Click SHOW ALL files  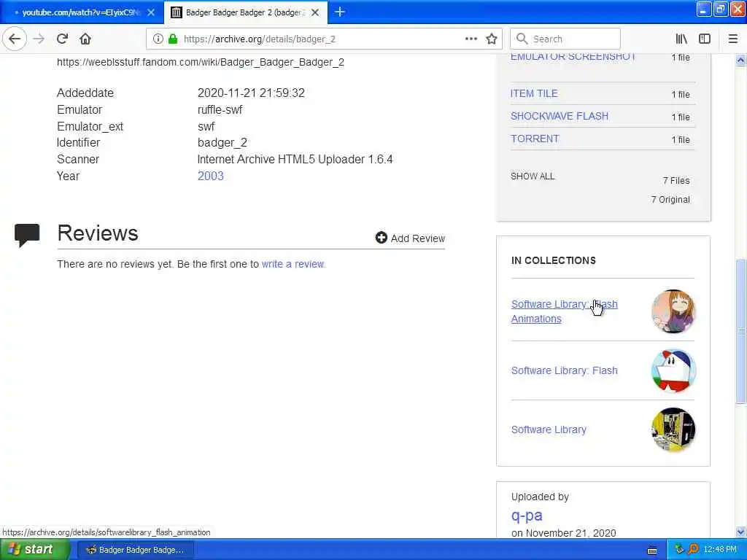(533, 176)
